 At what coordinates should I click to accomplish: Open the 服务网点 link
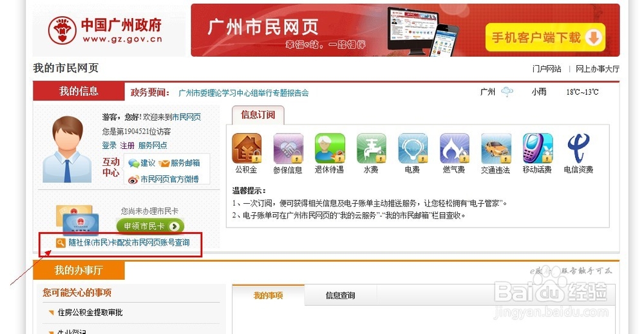153,145
